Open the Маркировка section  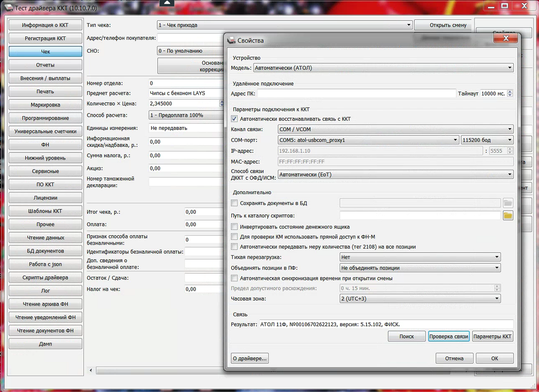[46, 105]
